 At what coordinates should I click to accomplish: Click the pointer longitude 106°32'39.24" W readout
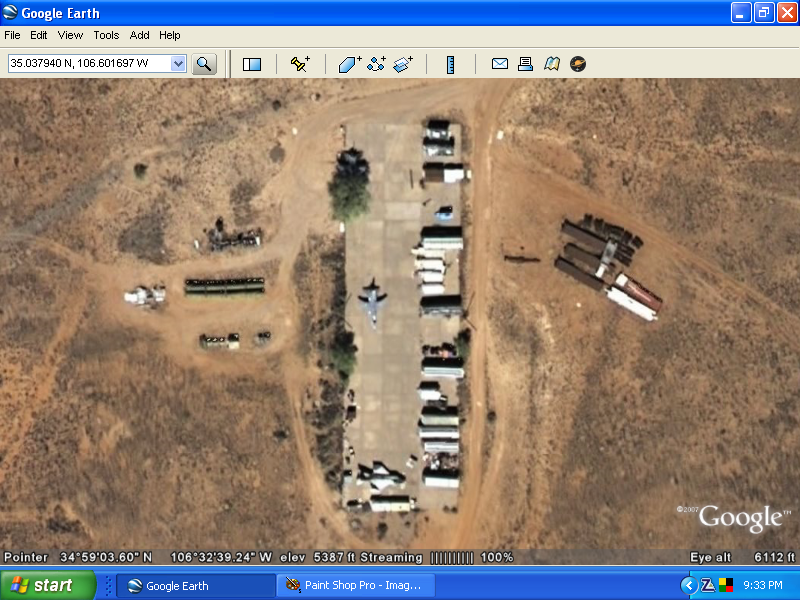[x=221, y=557]
